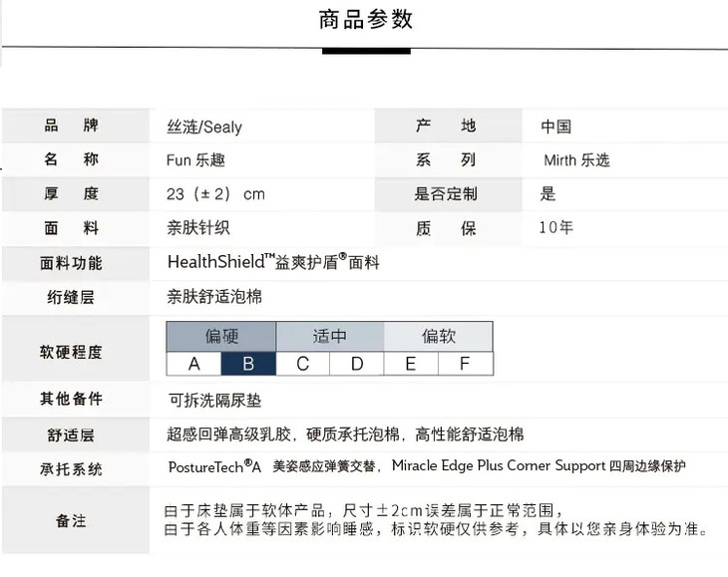Select firmness grade E cell
The image size is (728, 577).
tap(410, 364)
